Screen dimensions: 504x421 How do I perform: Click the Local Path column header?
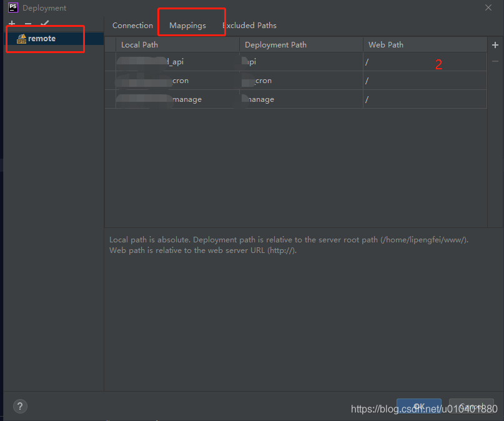pyautogui.click(x=139, y=44)
